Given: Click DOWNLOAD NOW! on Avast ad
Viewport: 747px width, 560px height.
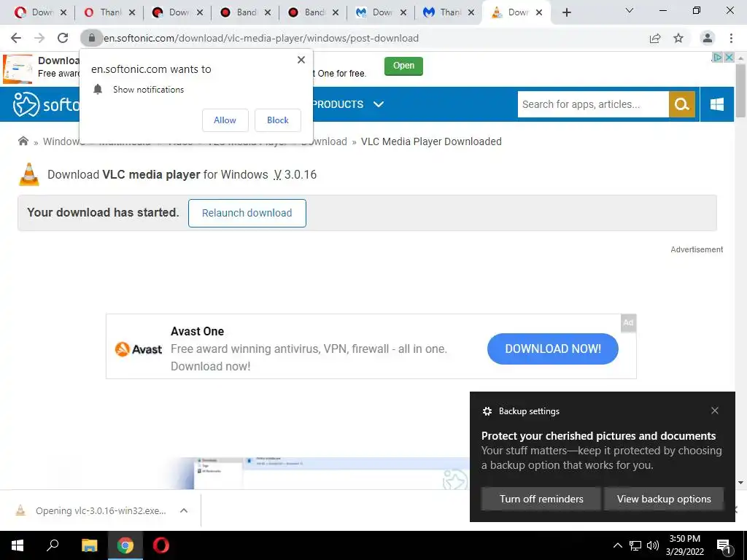Looking at the screenshot, I should click(x=553, y=349).
